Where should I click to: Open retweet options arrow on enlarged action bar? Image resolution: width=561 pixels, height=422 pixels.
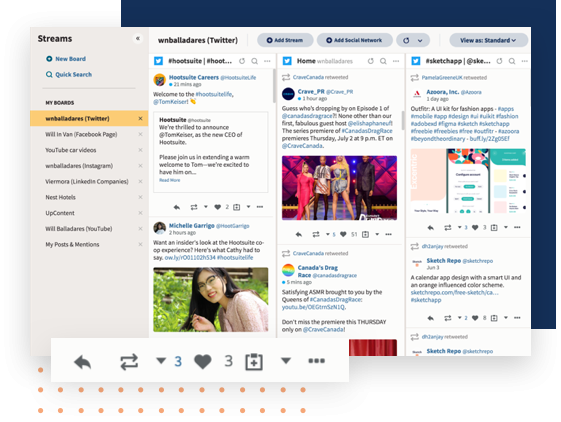[161, 360]
